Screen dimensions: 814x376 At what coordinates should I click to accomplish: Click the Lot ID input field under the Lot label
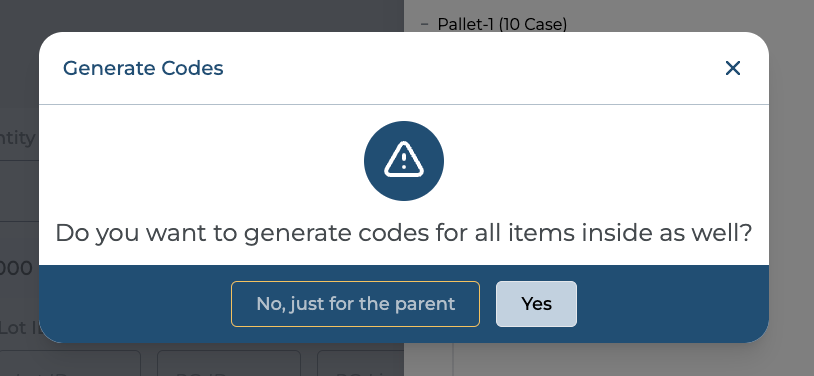pyautogui.click(x=70, y=363)
